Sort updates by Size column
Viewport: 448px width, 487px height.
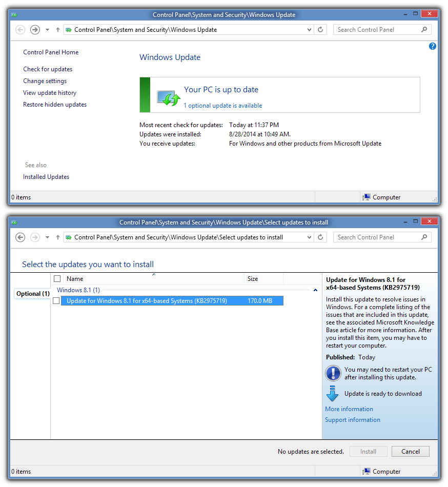coord(263,278)
